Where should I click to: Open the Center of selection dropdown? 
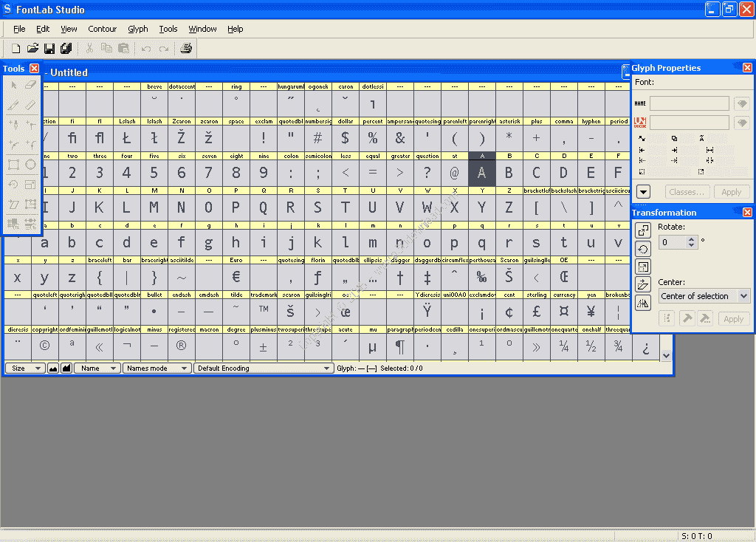pos(704,296)
